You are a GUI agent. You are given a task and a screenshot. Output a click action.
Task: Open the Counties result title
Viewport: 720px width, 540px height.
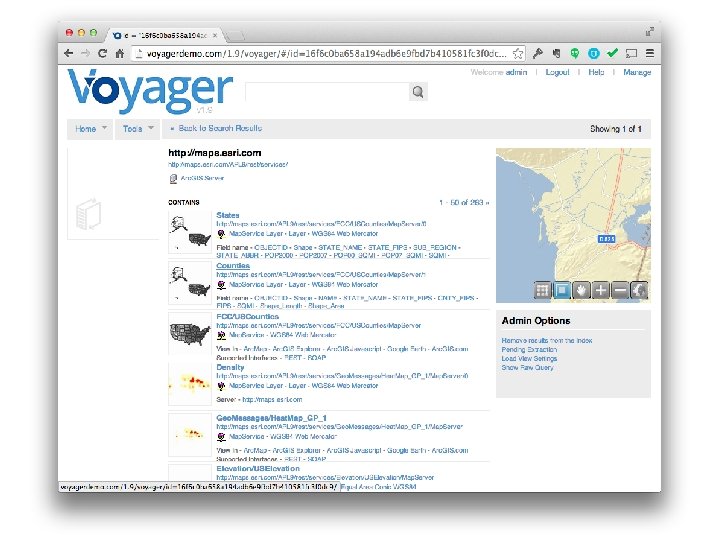click(233, 265)
